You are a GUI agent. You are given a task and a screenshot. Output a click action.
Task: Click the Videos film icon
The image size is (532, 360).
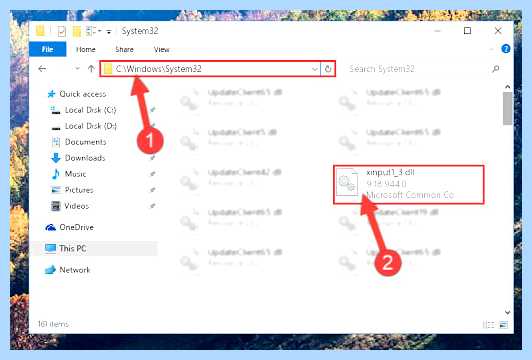[55, 206]
